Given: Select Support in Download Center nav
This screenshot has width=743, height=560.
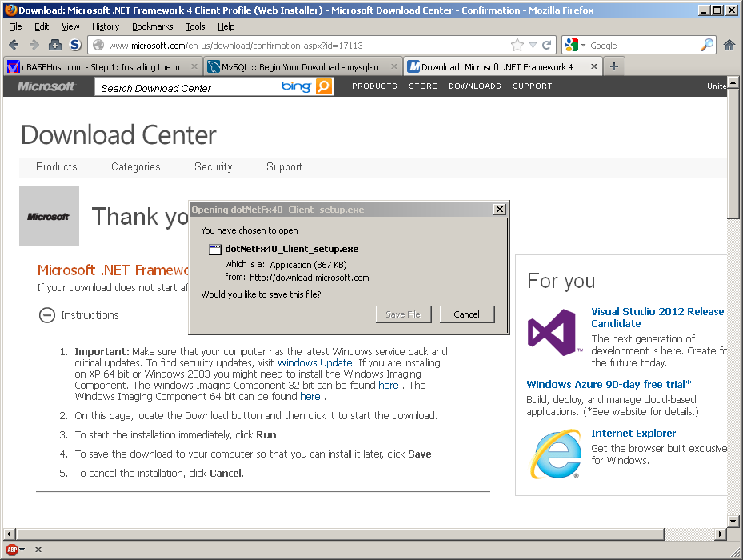Looking at the screenshot, I should (x=284, y=167).
